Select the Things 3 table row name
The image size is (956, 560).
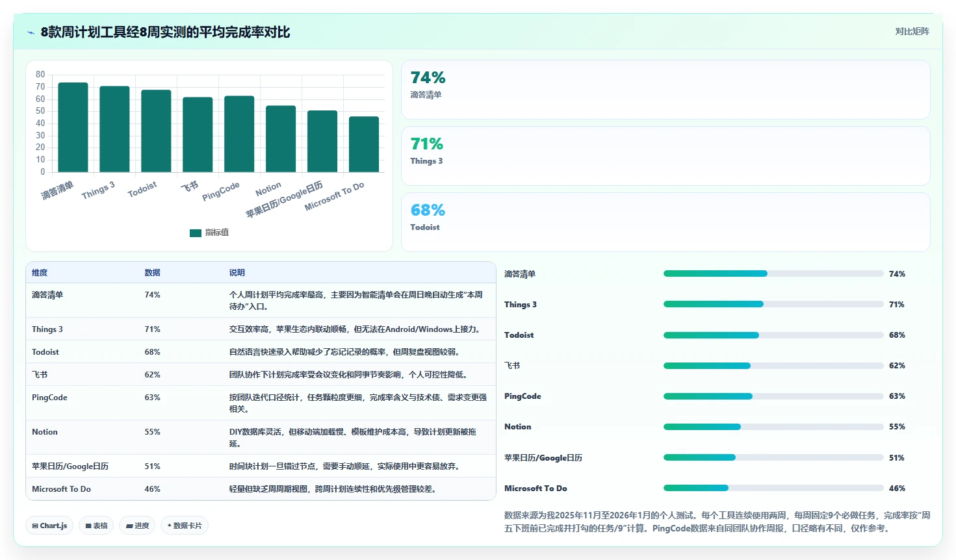[x=47, y=329]
